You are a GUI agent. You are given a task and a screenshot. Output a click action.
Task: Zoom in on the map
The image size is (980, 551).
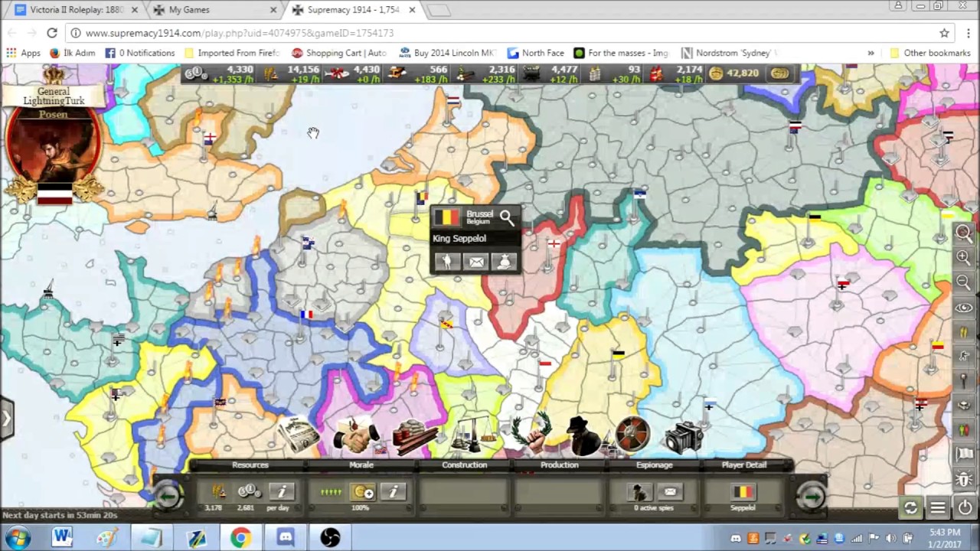(x=964, y=258)
